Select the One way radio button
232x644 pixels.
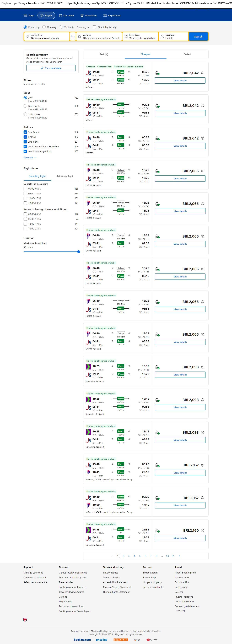(x=44, y=27)
